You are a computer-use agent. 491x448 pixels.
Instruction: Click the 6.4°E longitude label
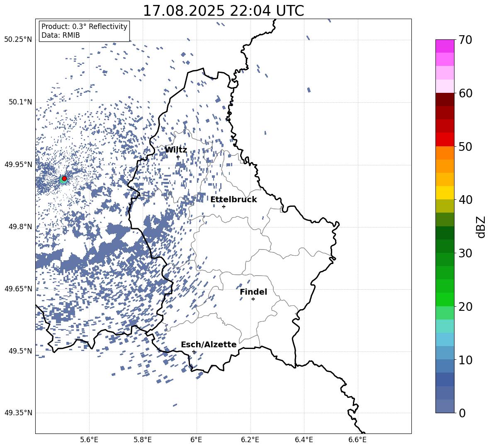click(x=304, y=440)
